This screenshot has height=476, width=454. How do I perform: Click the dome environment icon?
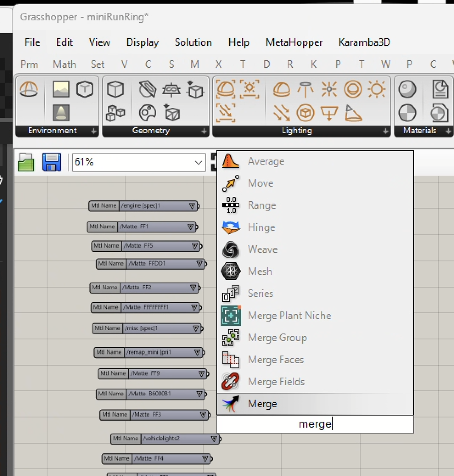29,89
